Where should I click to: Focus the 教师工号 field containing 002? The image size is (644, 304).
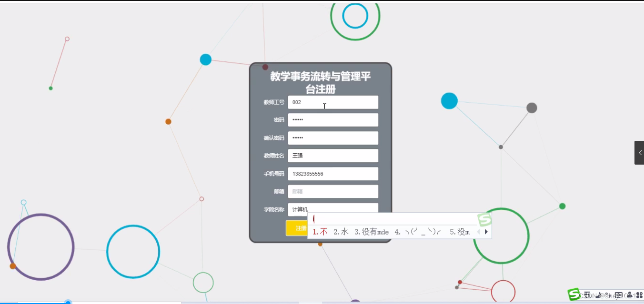(333, 102)
